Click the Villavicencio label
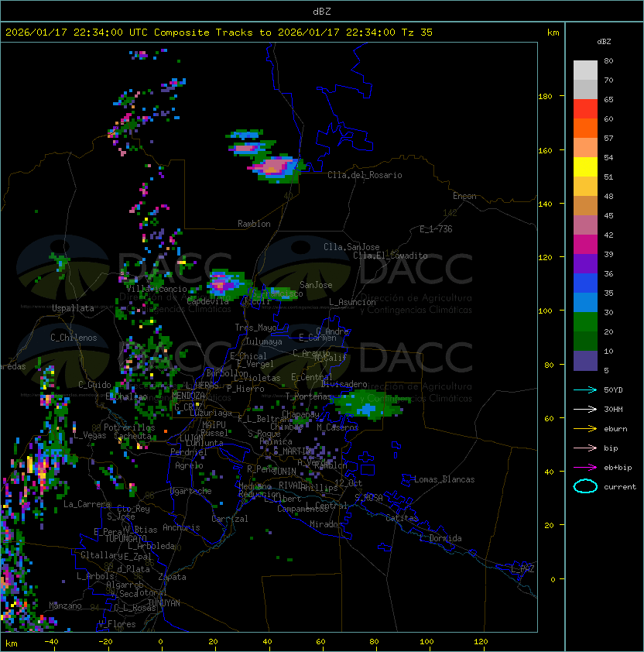The image size is (644, 652). tap(156, 289)
